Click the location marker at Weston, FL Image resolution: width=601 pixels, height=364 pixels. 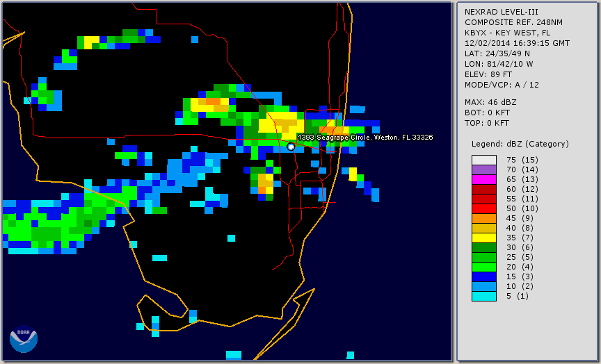[291, 147]
